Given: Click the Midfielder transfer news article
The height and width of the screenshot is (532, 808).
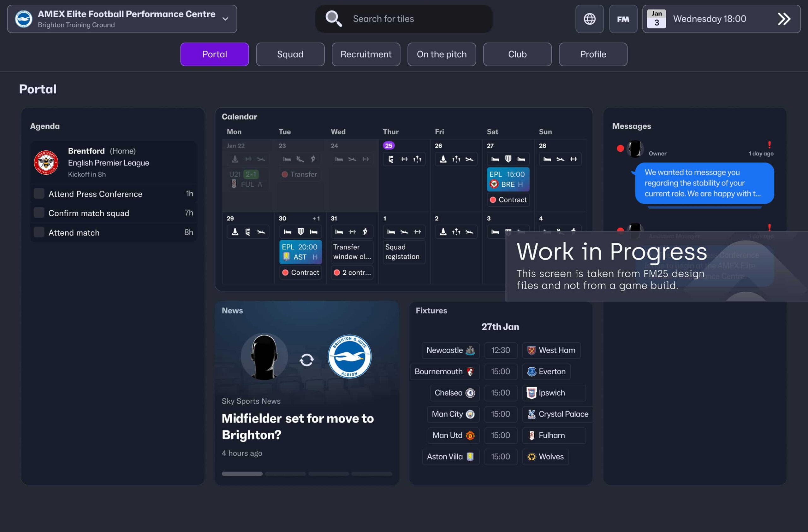Looking at the screenshot, I should click(x=297, y=427).
